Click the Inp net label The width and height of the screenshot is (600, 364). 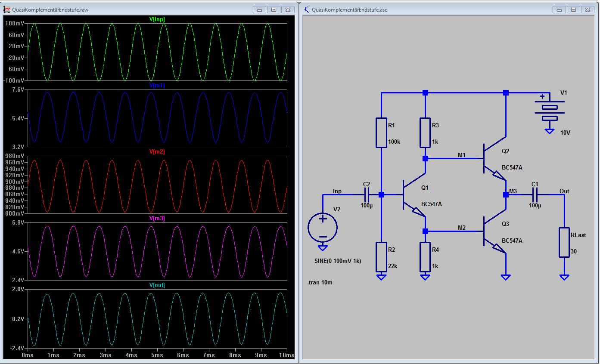(x=337, y=191)
